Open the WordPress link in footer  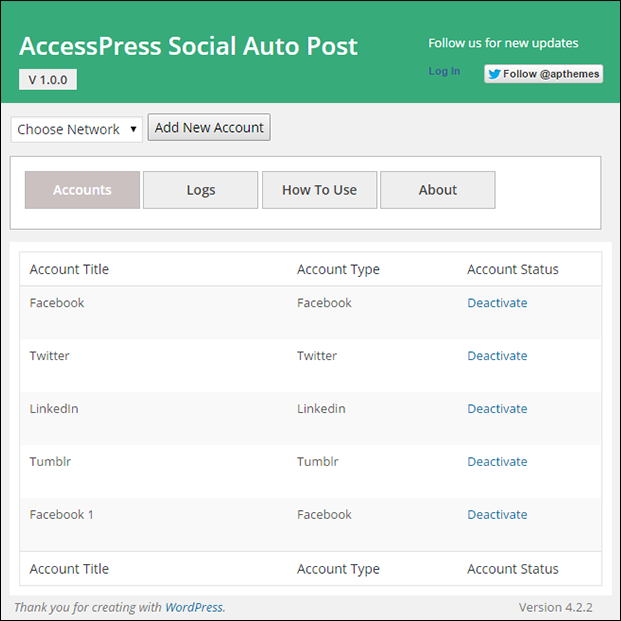pyautogui.click(x=194, y=607)
